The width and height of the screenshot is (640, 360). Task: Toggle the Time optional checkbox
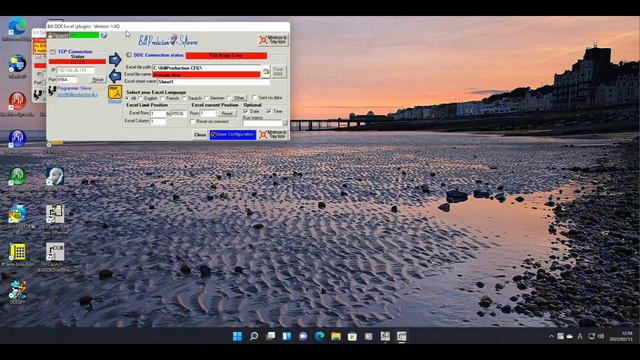(269, 111)
